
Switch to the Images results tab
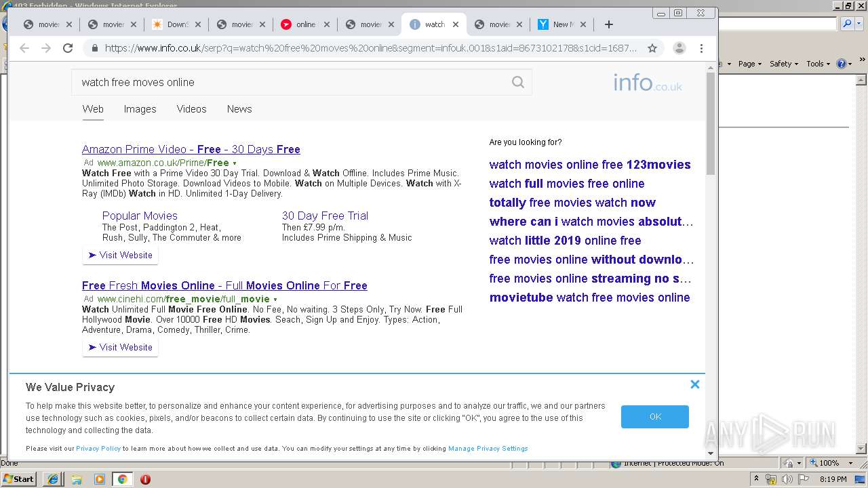(140, 109)
